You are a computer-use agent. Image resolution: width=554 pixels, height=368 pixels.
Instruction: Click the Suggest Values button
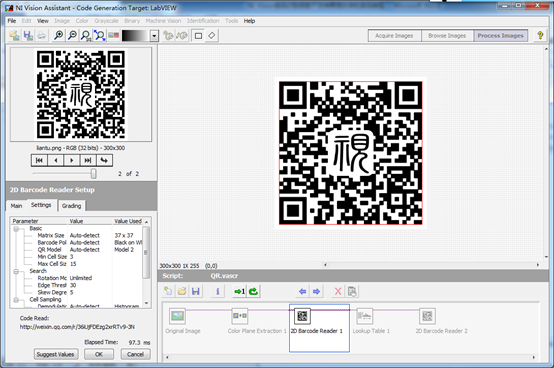coord(55,354)
